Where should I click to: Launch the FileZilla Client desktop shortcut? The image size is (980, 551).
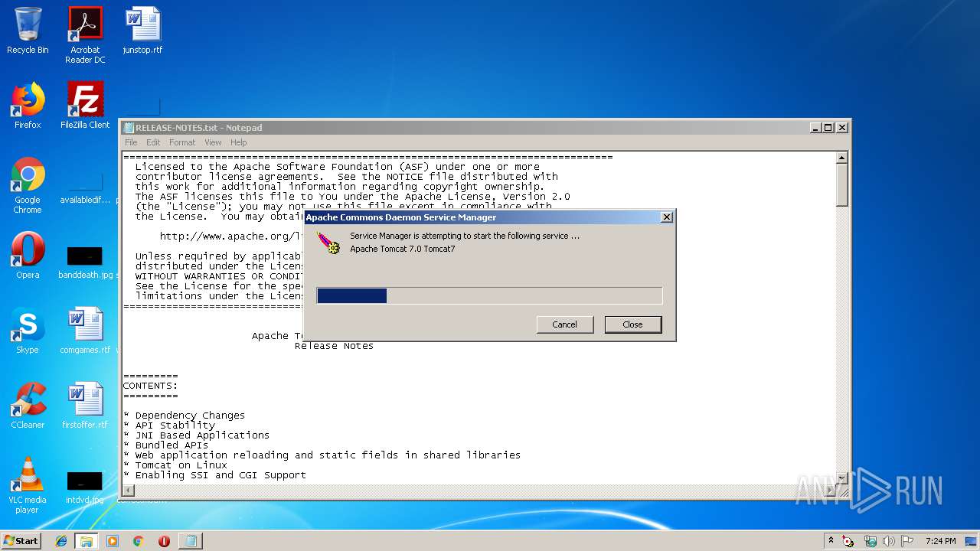[x=85, y=106]
